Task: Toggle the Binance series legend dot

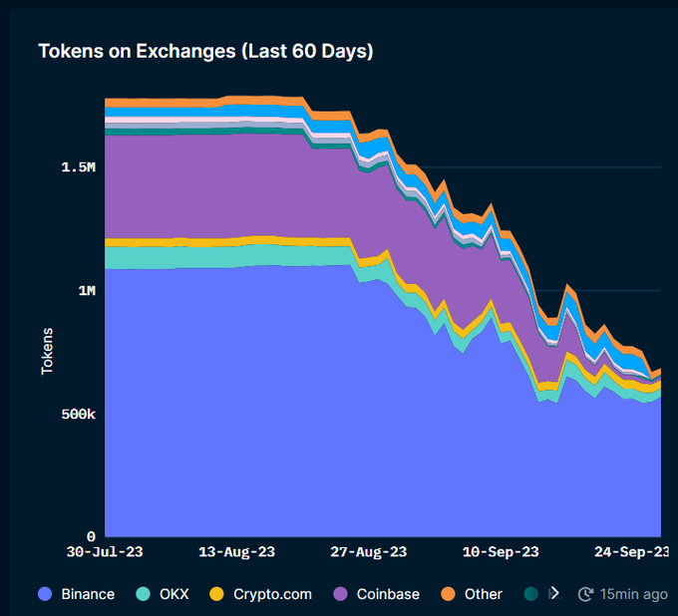Action: coord(45,594)
